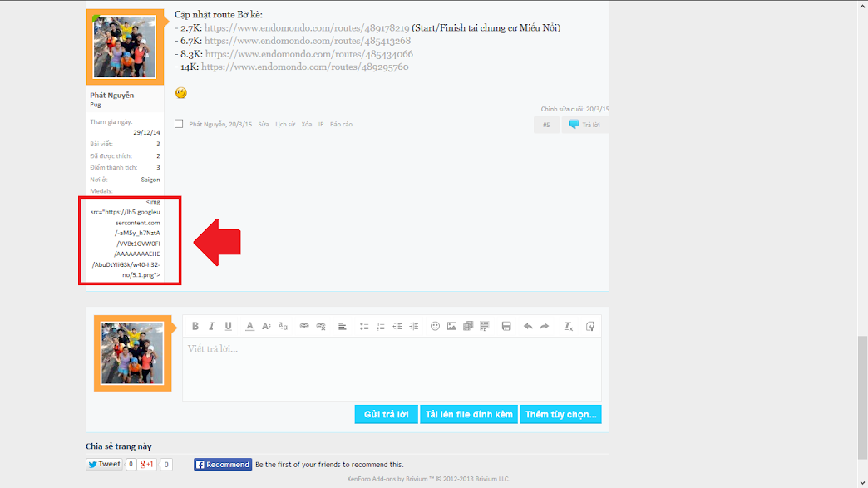Open the text alignment dropdown
This screenshot has width=868, height=488.
[342, 327]
